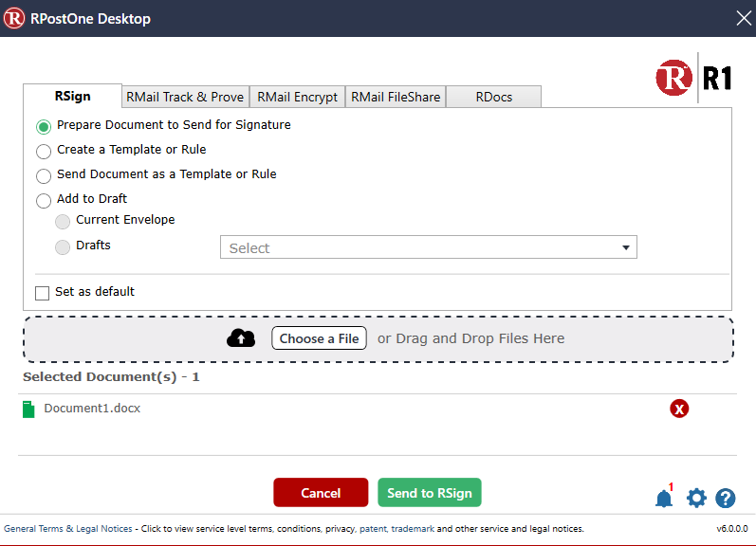Switch to RMail Track & Prove tab
The image size is (756, 546).
pyautogui.click(x=185, y=97)
